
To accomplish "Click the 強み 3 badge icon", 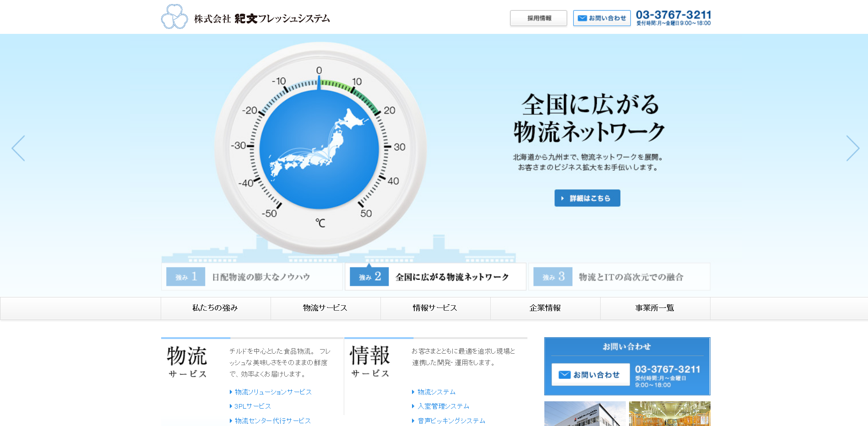I will point(553,277).
